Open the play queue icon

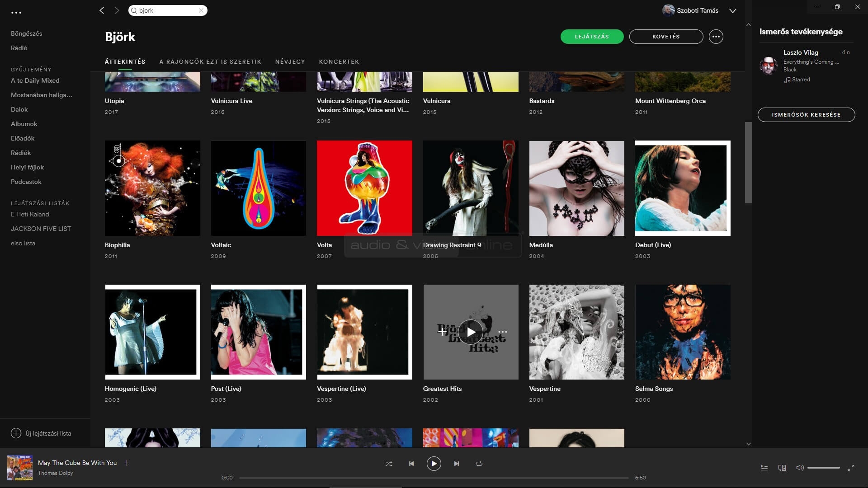click(x=764, y=468)
